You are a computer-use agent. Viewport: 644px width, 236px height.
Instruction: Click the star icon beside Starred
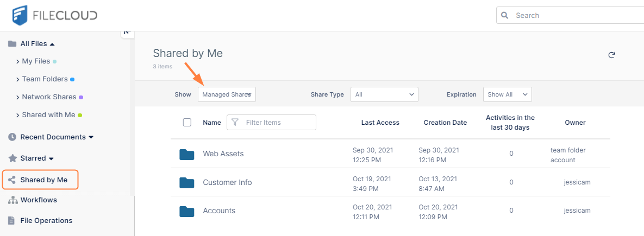(12, 158)
